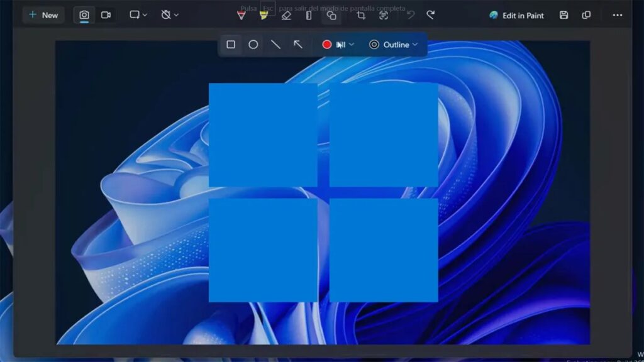Image resolution: width=644 pixels, height=362 pixels.
Task: Select the yellow highlighter tool
Action: pyautogui.click(x=263, y=15)
